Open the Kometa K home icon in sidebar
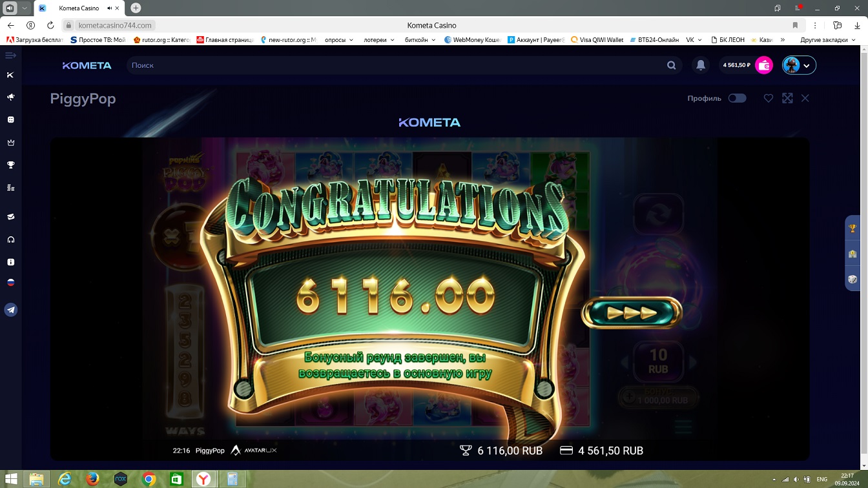The height and width of the screenshot is (488, 868). coord(10,75)
